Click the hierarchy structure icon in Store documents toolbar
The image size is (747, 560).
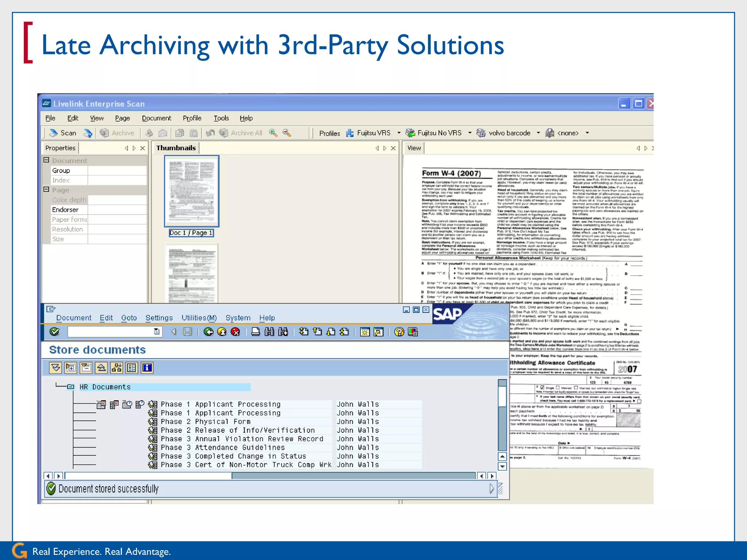(116, 368)
